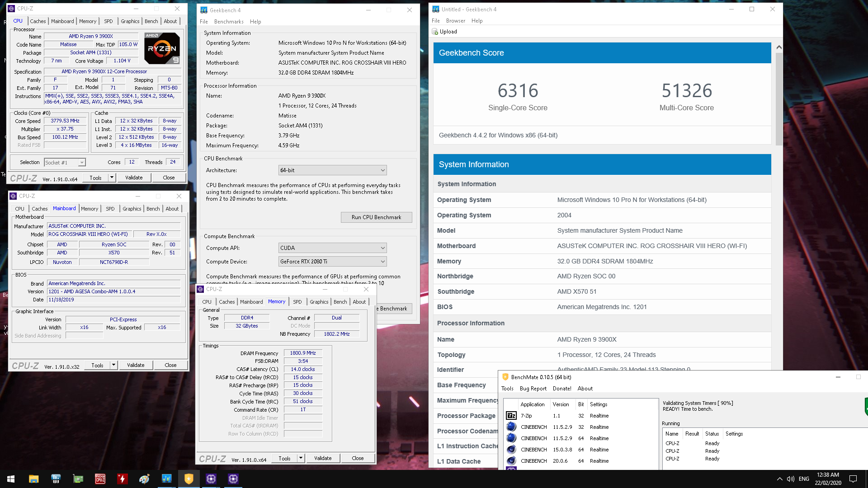Click the Version column header in BenchMate

pyautogui.click(x=561, y=404)
